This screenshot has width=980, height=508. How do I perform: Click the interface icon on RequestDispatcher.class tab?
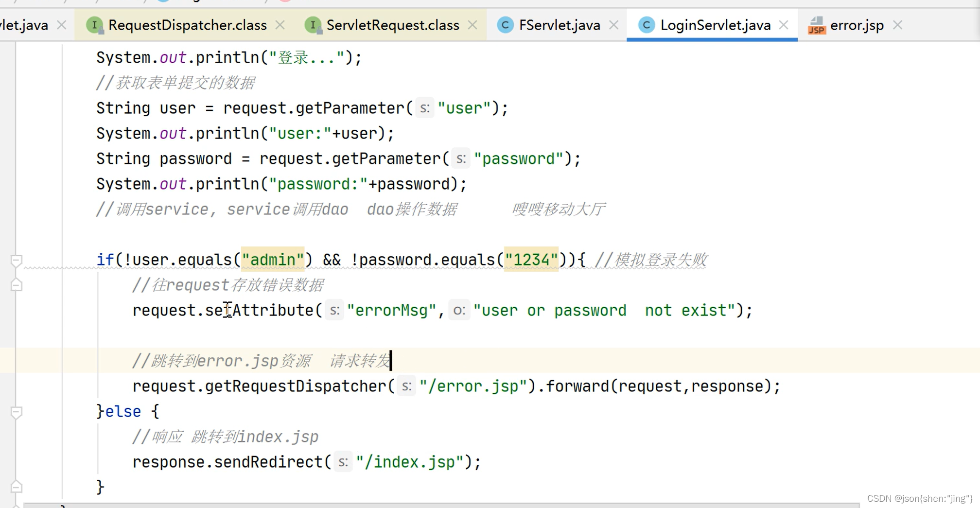(95, 25)
